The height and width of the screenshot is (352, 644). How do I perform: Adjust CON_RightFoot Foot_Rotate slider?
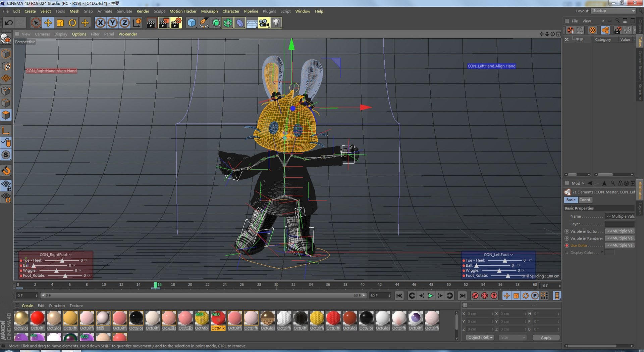coord(65,275)
